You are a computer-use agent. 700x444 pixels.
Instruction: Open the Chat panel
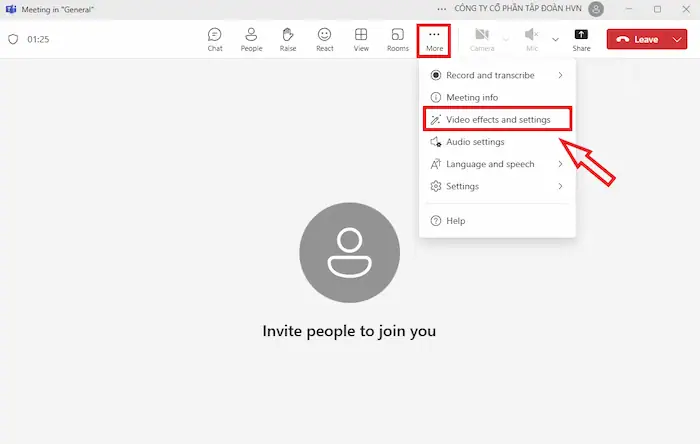click(215, 39)
